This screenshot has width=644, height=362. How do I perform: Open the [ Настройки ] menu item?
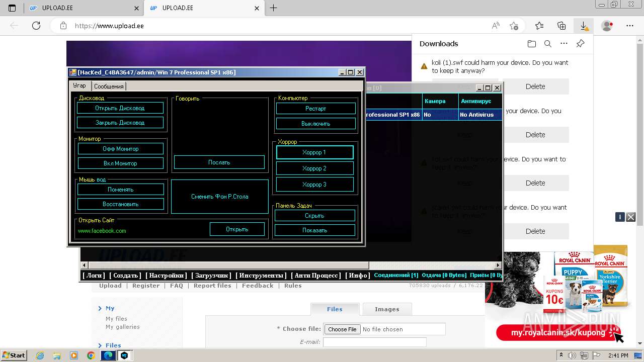coord(167,276)
